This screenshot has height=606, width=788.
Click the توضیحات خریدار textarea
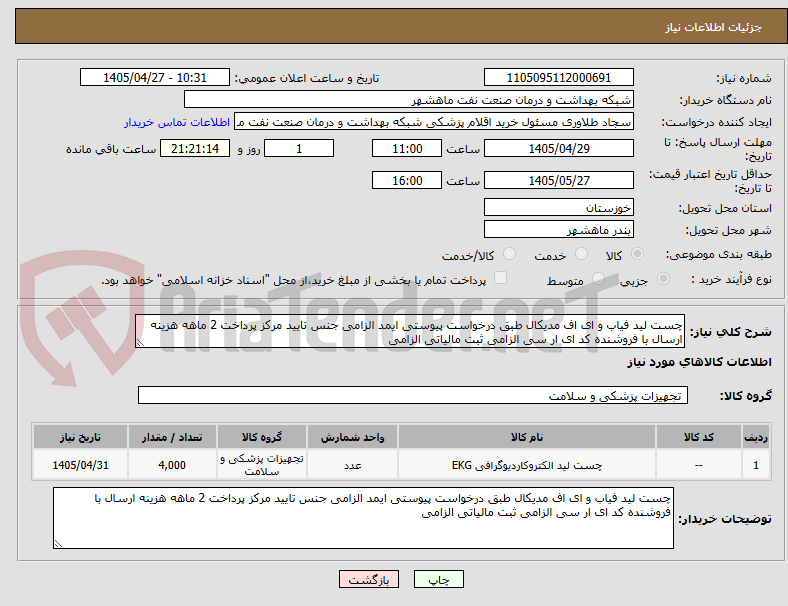coord(363,518)
